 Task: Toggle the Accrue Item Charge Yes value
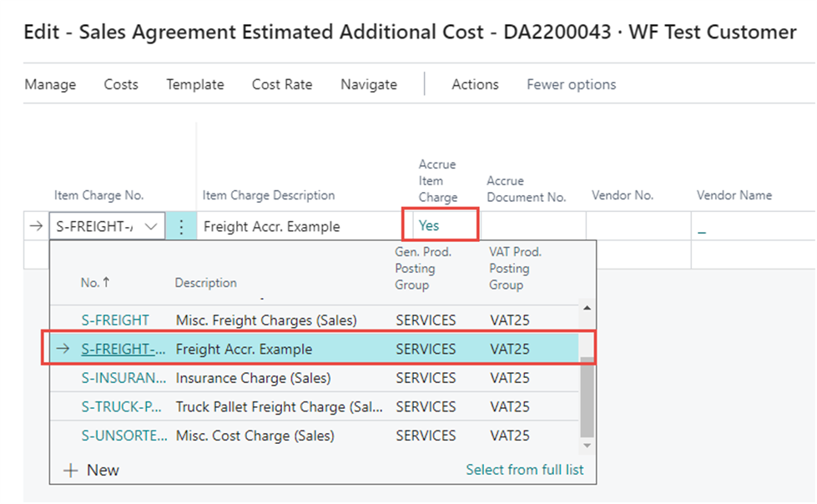click(429, 225)
